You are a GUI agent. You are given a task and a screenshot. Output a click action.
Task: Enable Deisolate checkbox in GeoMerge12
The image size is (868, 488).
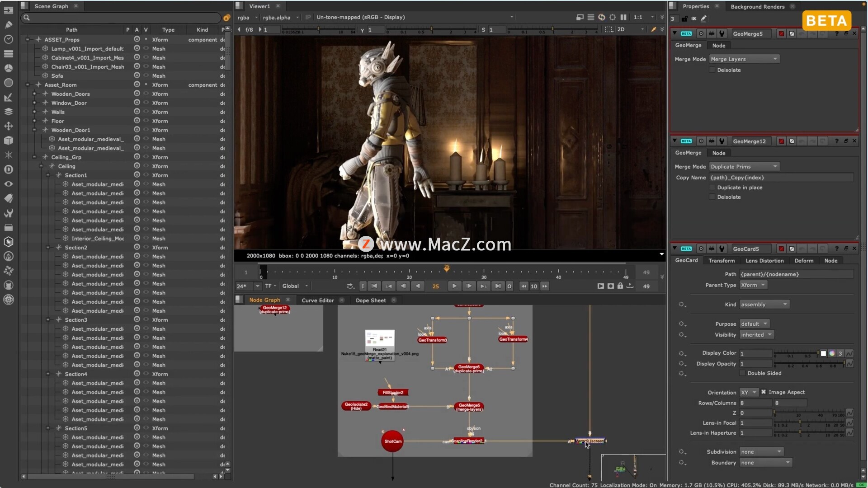[712, 197]
